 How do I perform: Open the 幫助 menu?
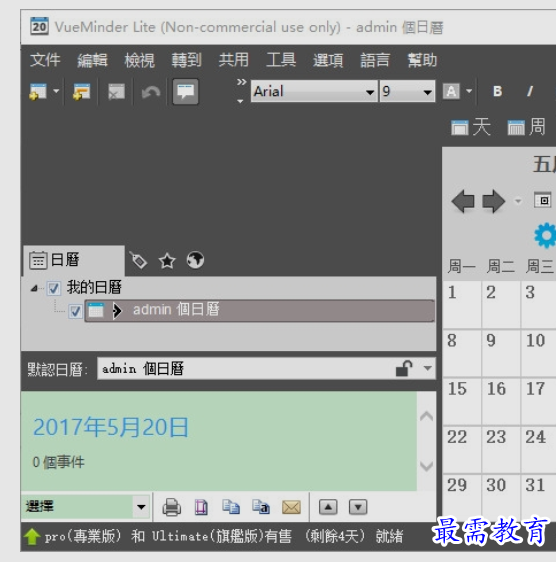click(x=422, y=60)
